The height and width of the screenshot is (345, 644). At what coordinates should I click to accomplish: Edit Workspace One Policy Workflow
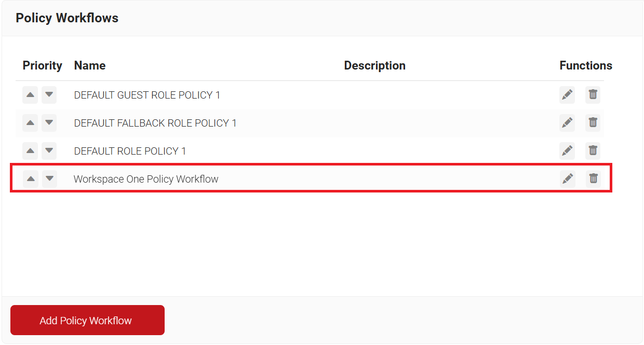(568, 179)
